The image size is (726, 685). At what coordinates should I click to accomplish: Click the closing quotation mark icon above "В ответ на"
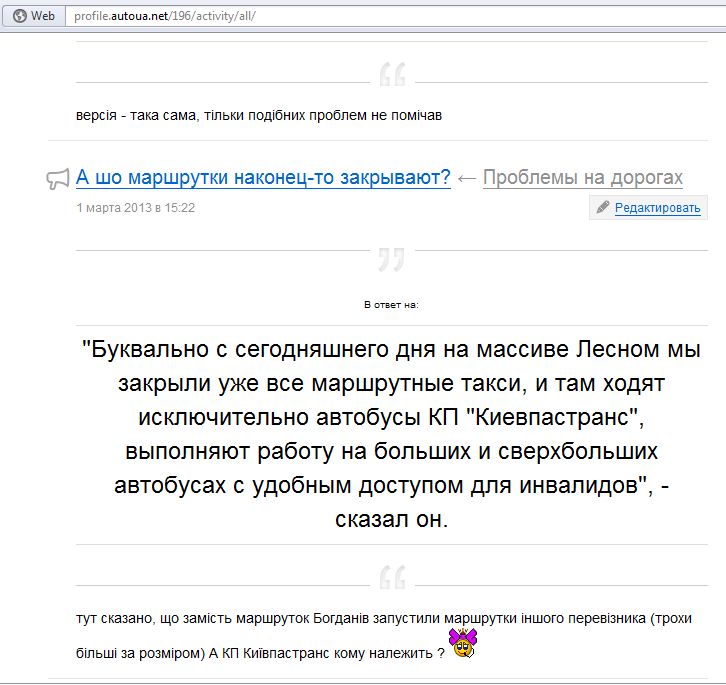click(392, 259)
